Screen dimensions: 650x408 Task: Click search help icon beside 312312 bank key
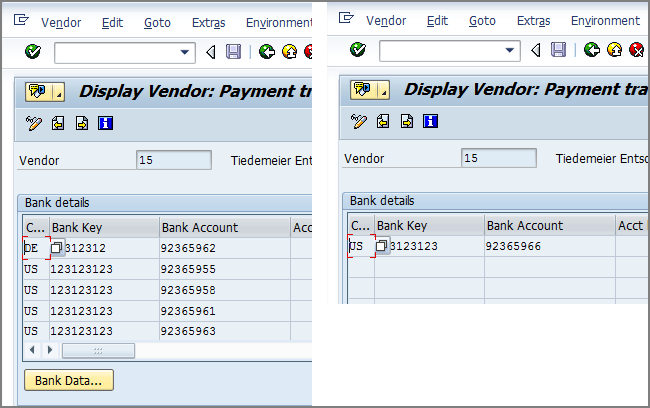point(56,248)
